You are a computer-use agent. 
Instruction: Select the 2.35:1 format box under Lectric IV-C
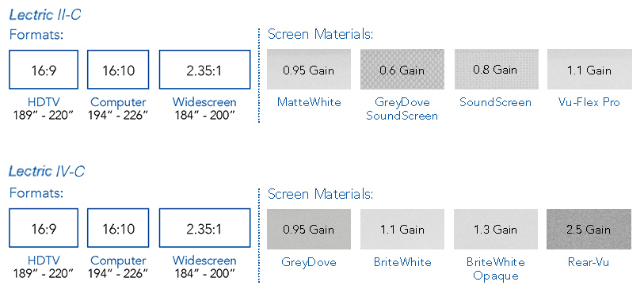(x=204, y=228)
